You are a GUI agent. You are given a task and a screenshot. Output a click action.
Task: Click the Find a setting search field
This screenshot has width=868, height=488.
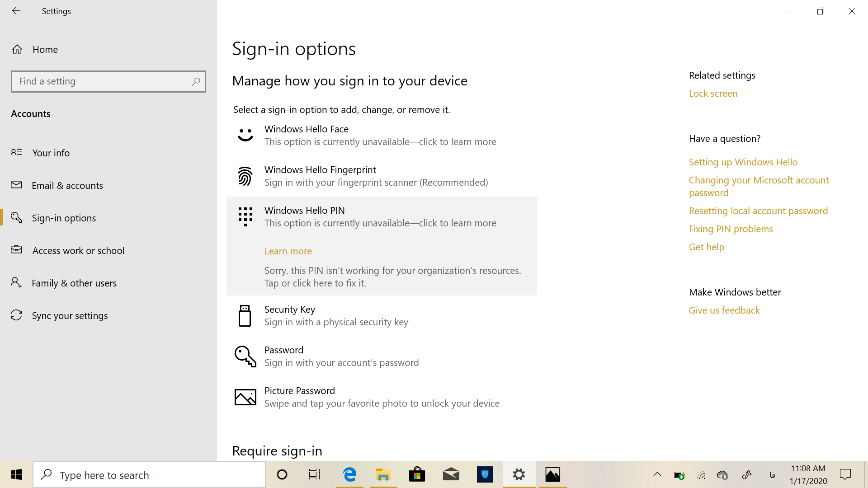(102, 81)
